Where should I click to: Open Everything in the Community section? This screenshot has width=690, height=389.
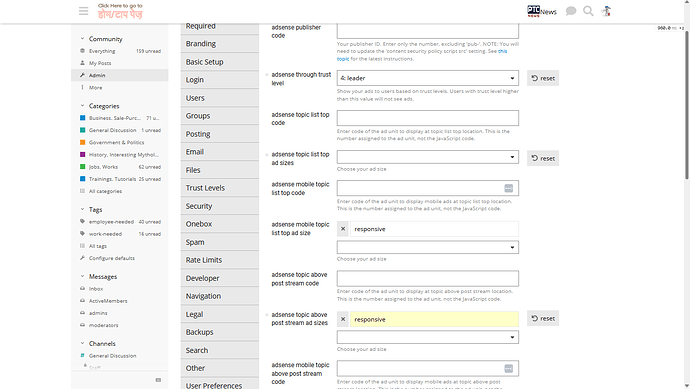120,51
